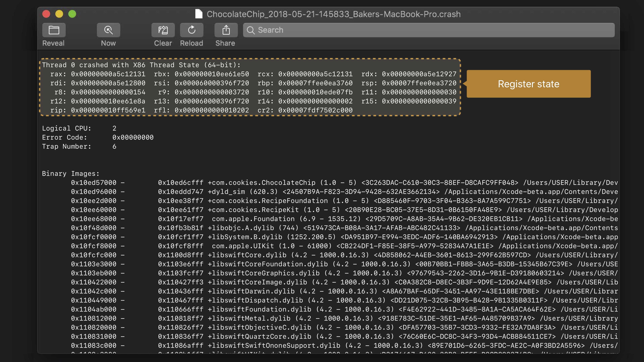Click the Clear log icon
This screenshot has width=644, height=362.
pos(163,30)
